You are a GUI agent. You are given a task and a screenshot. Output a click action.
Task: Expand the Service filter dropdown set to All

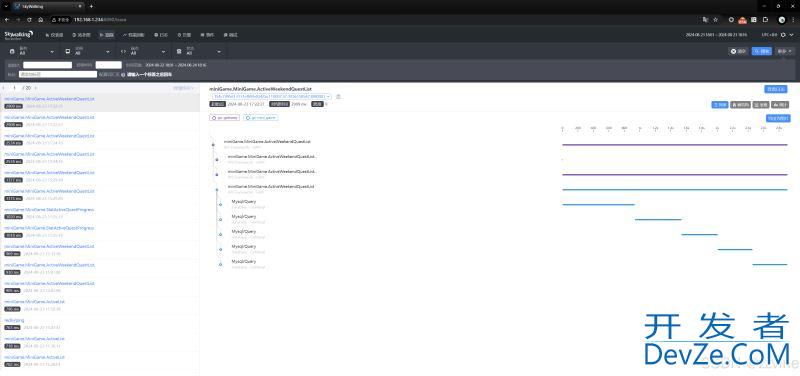pos(32,52)
